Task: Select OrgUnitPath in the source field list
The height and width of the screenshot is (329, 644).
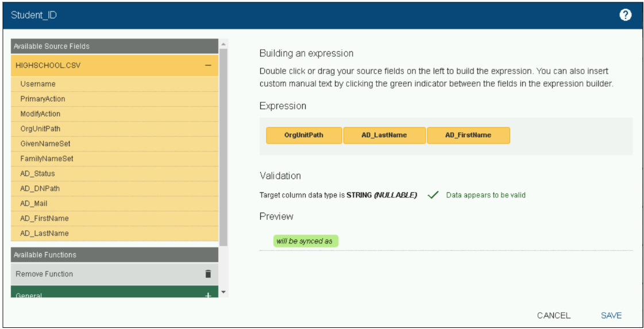Action: [114, 129]
